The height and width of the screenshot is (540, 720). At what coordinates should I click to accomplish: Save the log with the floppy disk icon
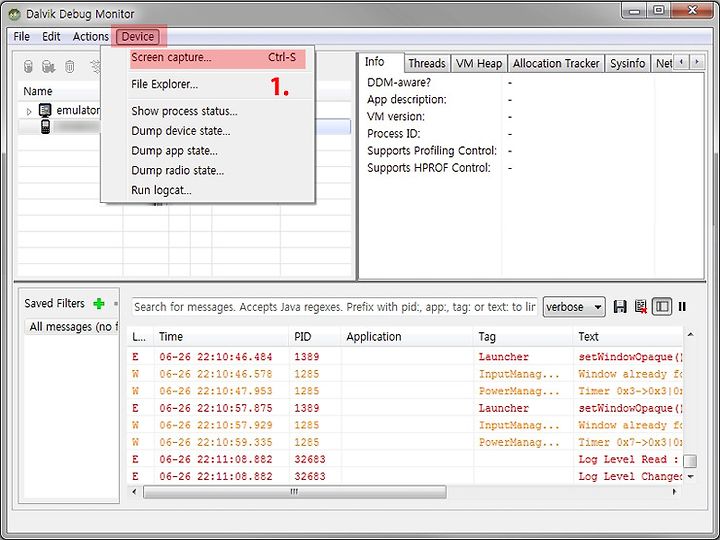[x=620, y=307]
